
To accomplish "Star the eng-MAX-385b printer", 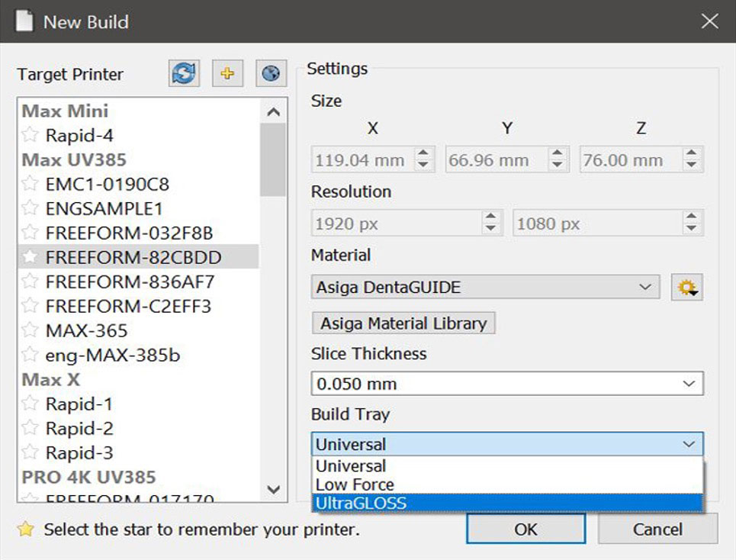I will click(30, 355).
